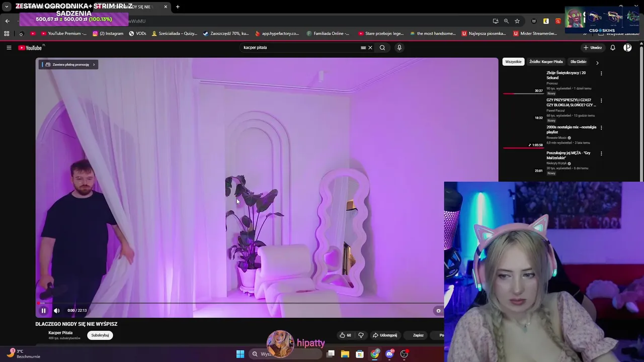
Task: Go to the YouTube home logo
Action: pos(30,48)
